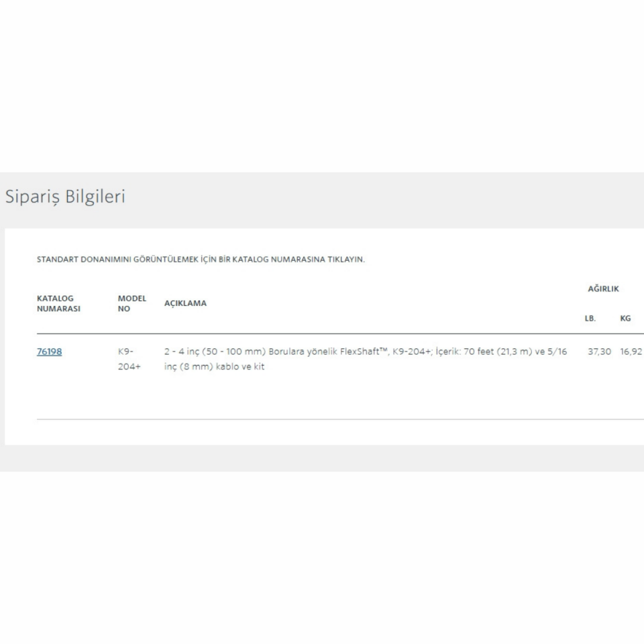Click the AÇIKLAMA column header

(185, 303)
